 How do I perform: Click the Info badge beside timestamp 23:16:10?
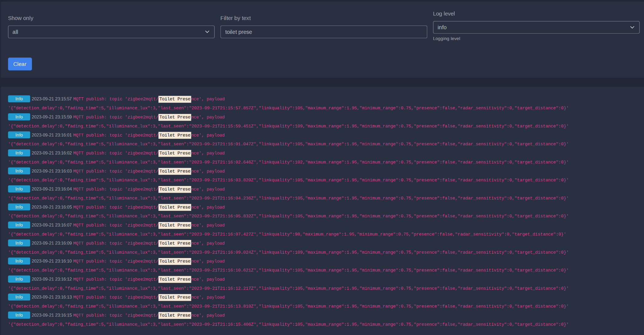tap(19, 261)
